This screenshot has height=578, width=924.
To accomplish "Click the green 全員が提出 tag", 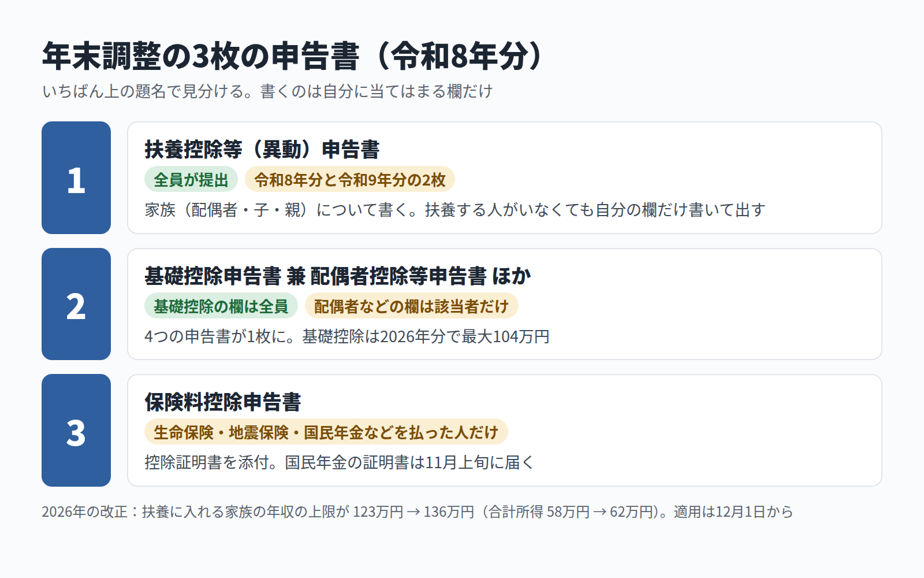I will [191, 180].
